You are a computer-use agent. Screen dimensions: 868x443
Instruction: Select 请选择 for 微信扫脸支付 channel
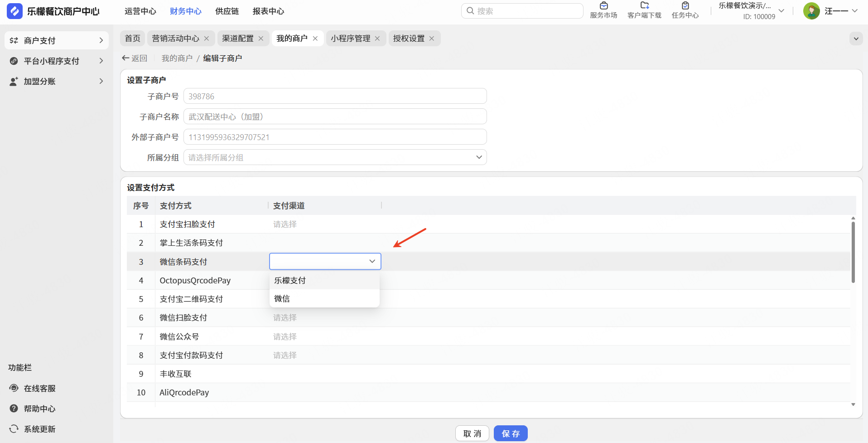coord(285,317)
